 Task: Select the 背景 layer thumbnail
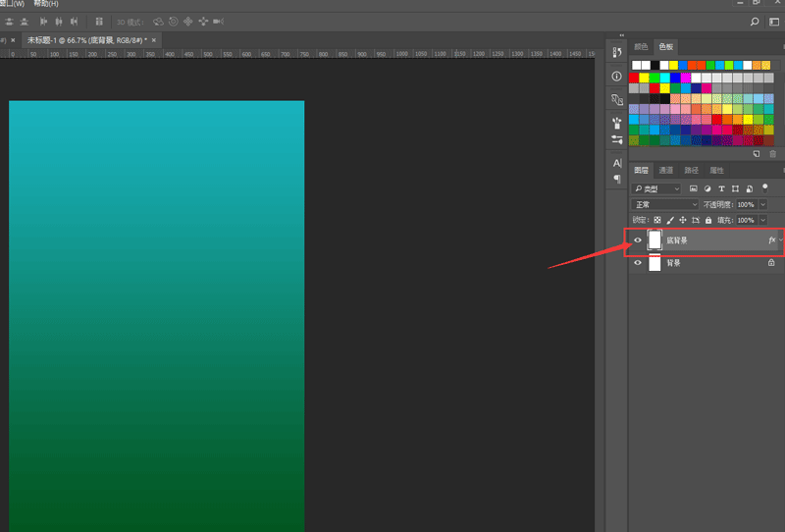pos(654,263)
